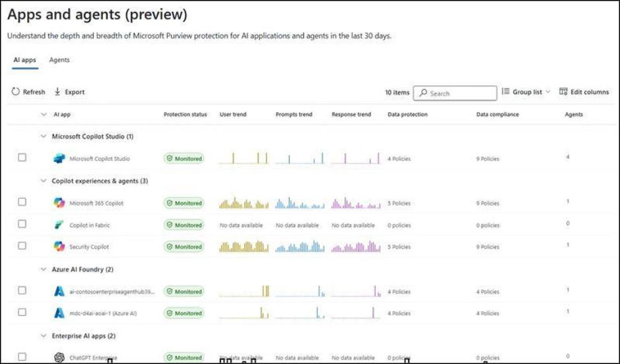
Task: Export the apps list
Action: tap(69, 92)
